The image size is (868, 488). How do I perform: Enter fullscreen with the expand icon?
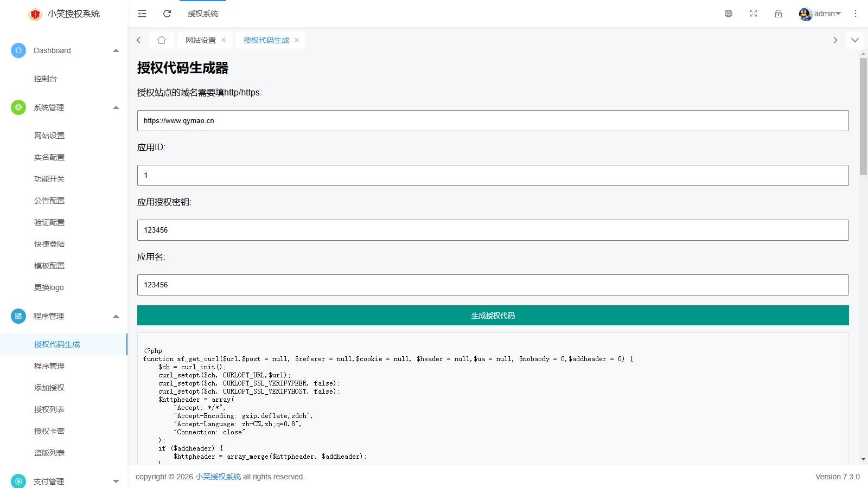754,14
